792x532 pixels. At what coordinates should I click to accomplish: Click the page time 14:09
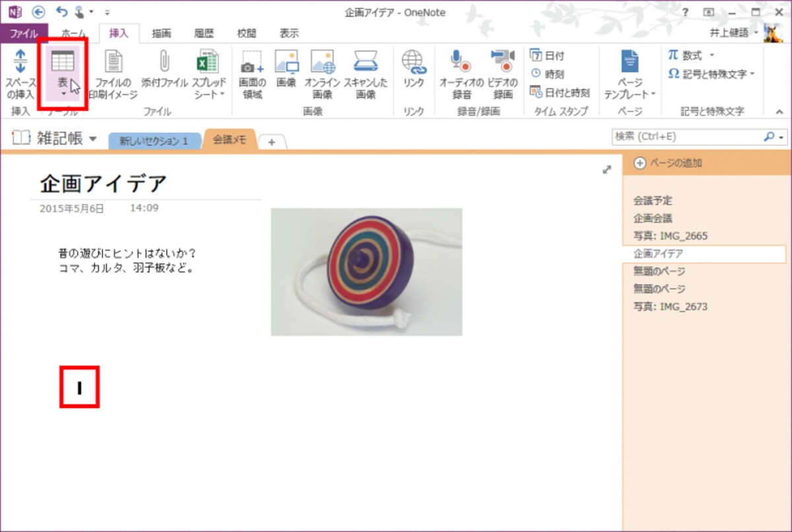pos(144,208)
